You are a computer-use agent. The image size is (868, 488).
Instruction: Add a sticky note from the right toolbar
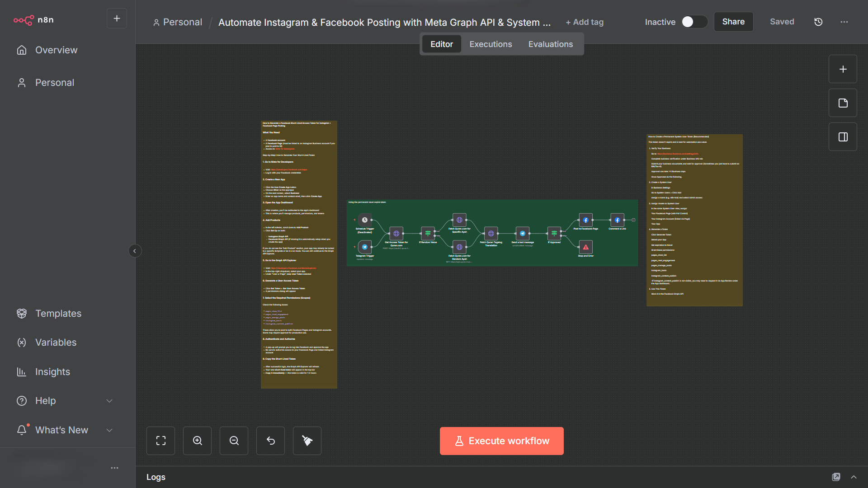pos(842,103)
